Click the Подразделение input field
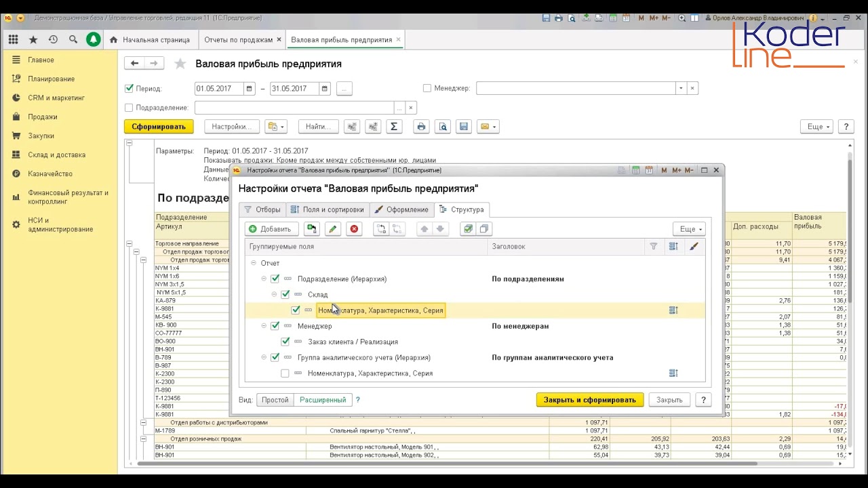868x488 pixels. tap(294, 108)
